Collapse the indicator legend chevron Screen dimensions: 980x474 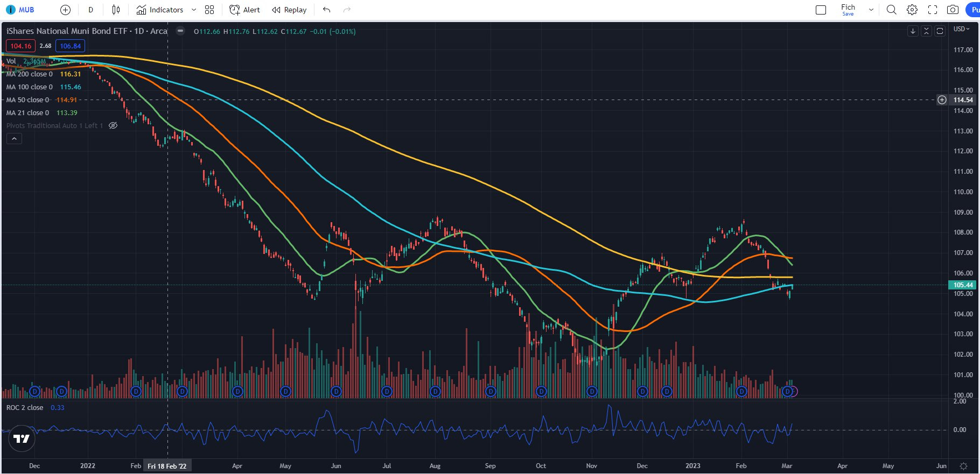(15, 139)
